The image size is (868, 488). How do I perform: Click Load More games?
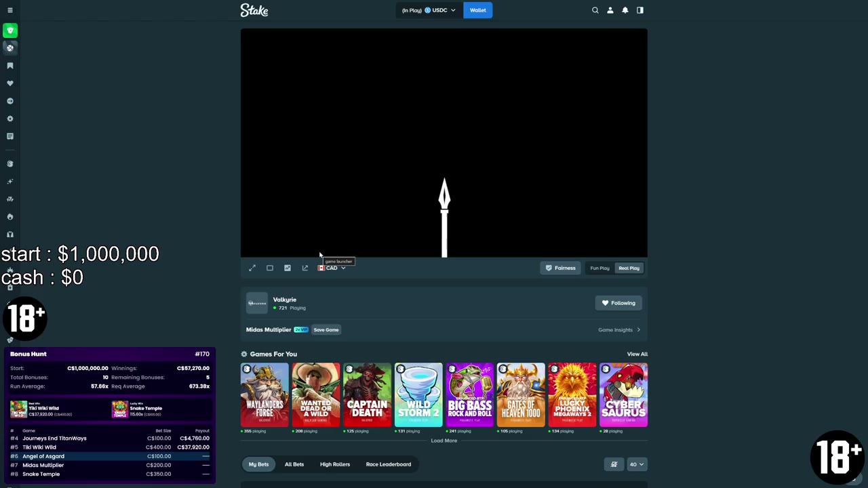click(444, 441)
